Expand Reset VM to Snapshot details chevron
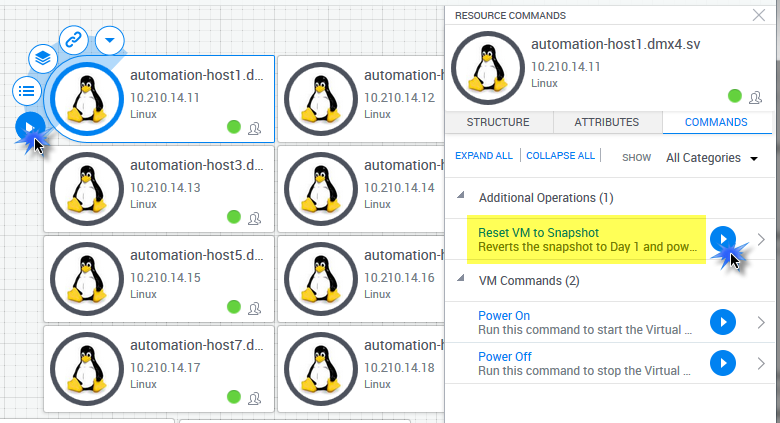 coord(761,239)
